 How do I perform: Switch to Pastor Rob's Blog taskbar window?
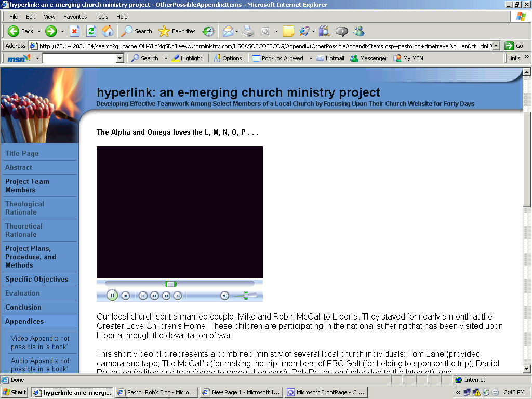click(156, 392)
